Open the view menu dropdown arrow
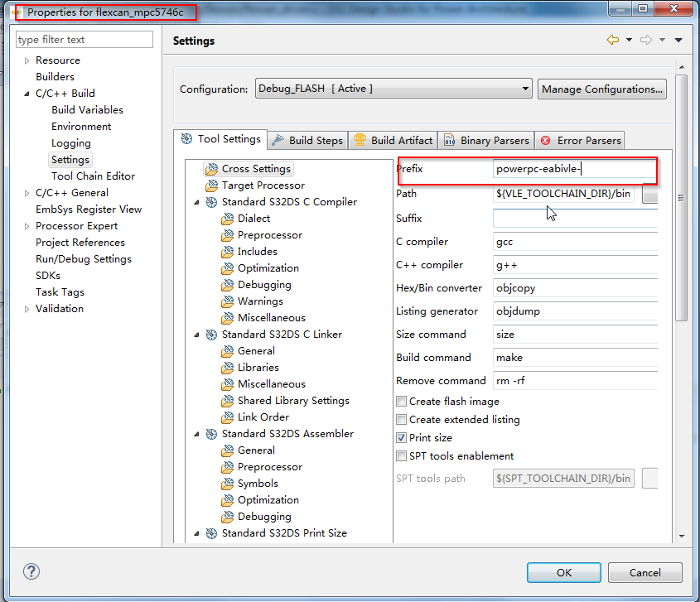 coord(678,41)
